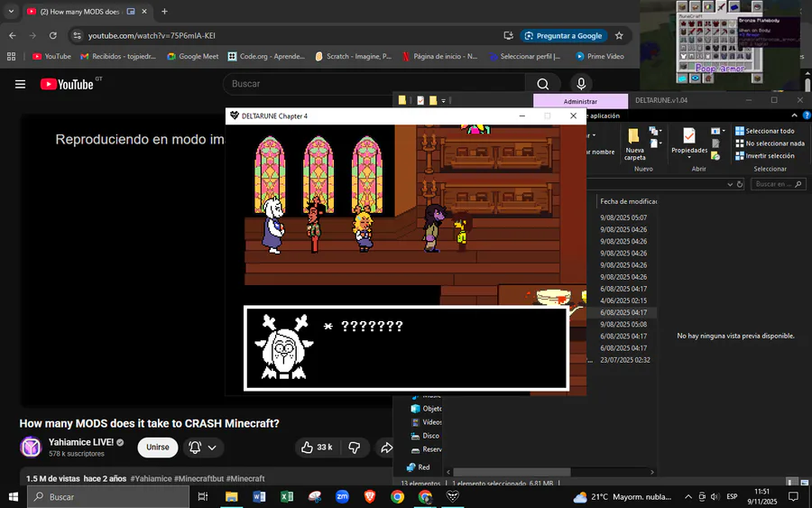The width and height of the screenshot is (812, 508).
Task: Expand the notification options chevron beside bell
Action: tap(212, 448)
